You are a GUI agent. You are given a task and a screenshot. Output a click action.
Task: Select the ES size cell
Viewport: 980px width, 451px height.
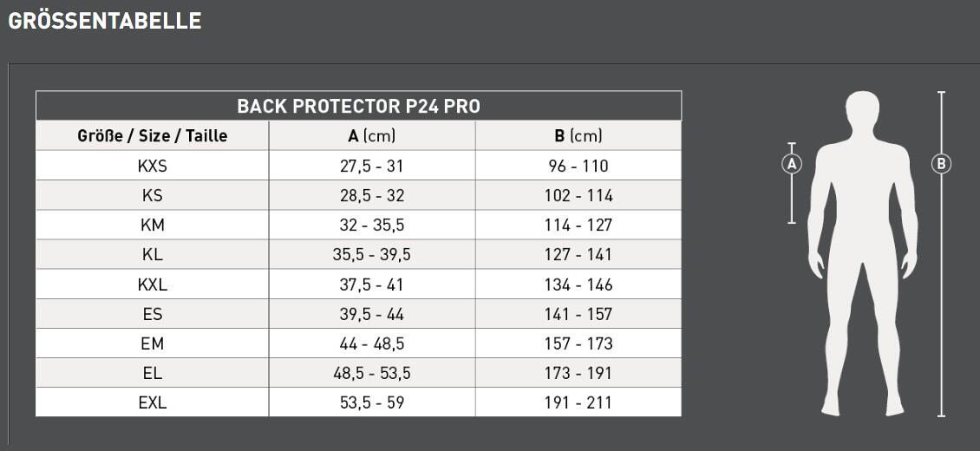[153, 314]
